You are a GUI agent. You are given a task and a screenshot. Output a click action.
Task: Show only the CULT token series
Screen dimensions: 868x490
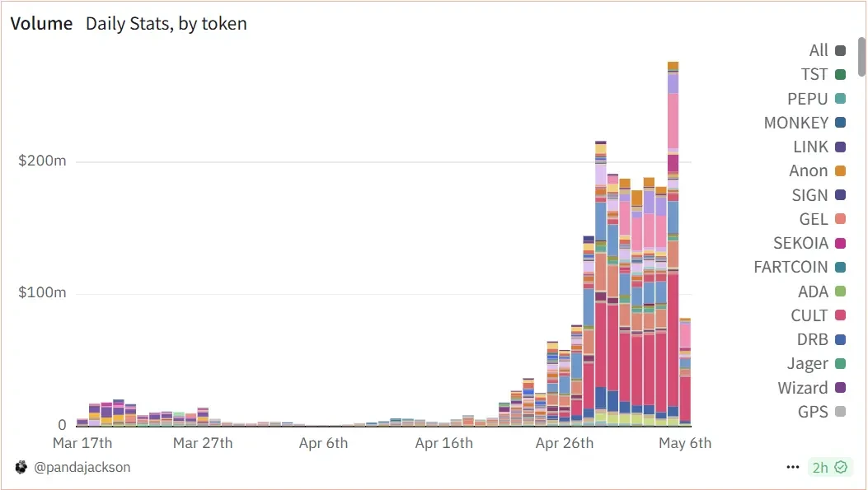coord(819,315)
